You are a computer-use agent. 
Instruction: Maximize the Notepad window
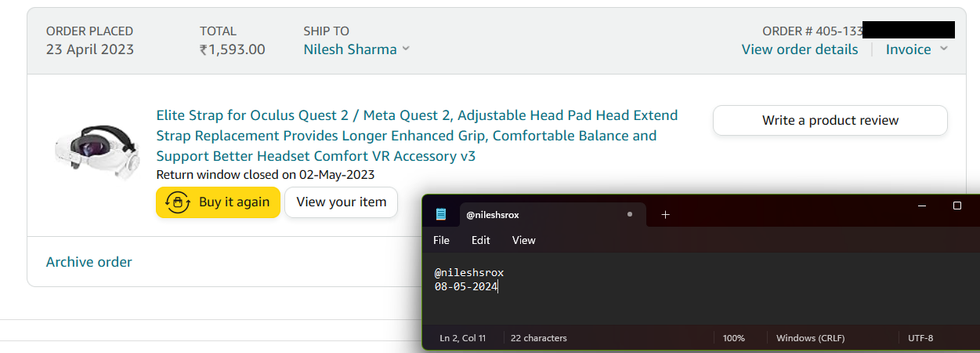click(x=956, y=206)
